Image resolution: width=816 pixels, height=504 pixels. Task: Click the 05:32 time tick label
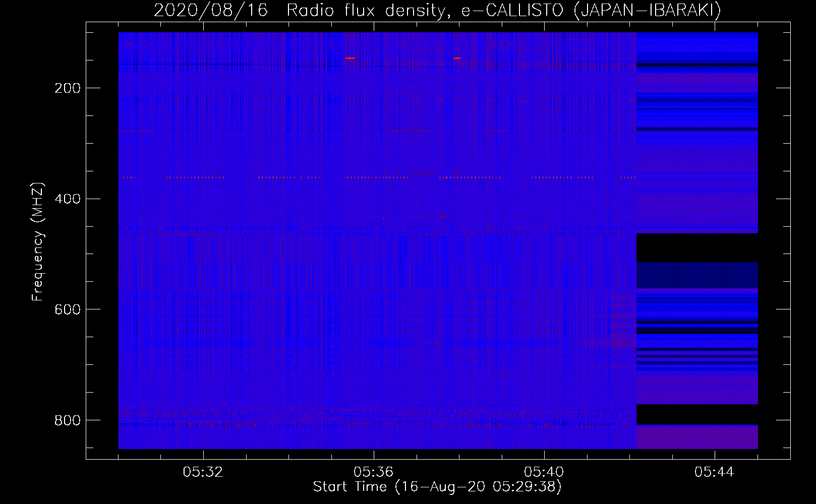pyautogui.click(x=203, y=472)
